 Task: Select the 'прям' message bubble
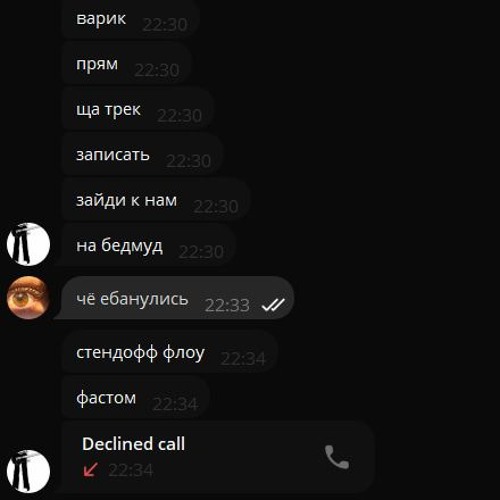click(x=127, y=63)
